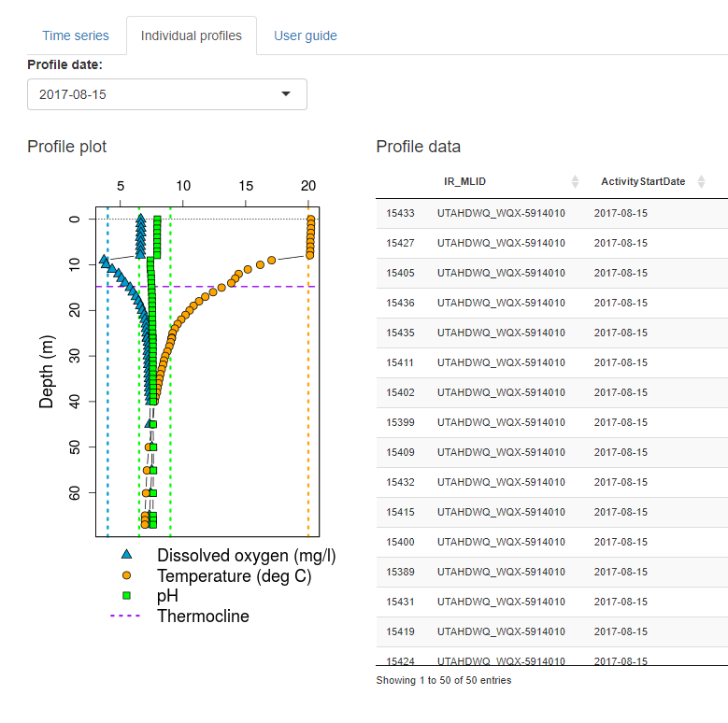Image resolution: width=728 pixels, height=723 pixels.
Task: Open the User guide tab
Action: pos(305,35)
